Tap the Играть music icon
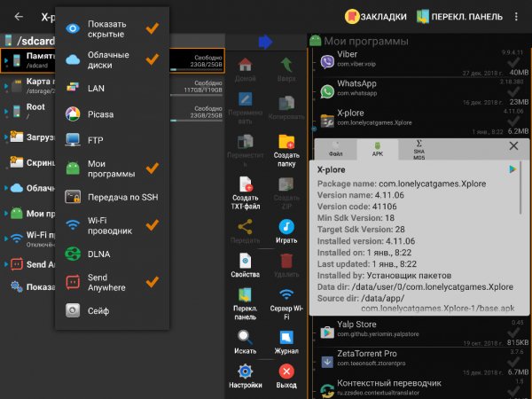This screenshot has height=399, width=532. [x=286, y=227]
